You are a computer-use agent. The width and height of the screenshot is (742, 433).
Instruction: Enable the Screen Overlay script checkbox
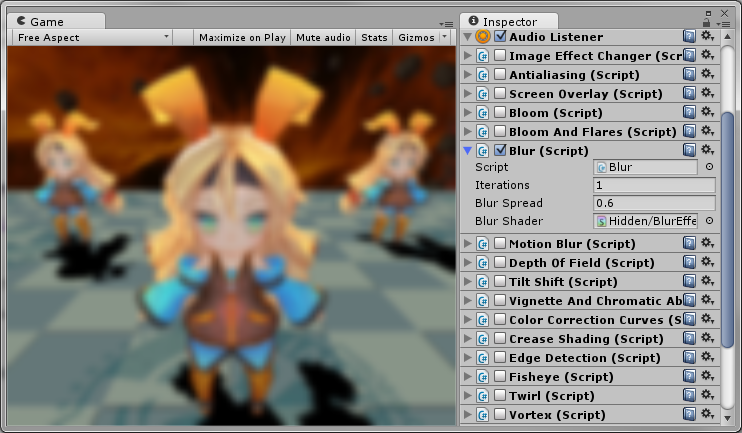point(500,93)
